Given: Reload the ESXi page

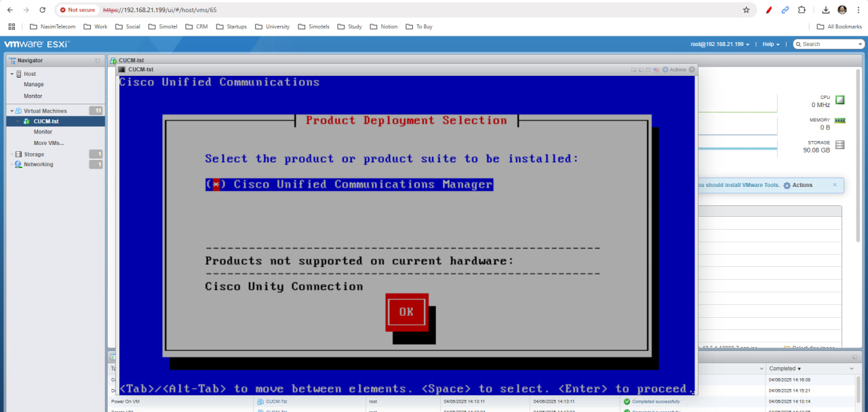Looking at the screenshot, I should pos(43,10).
